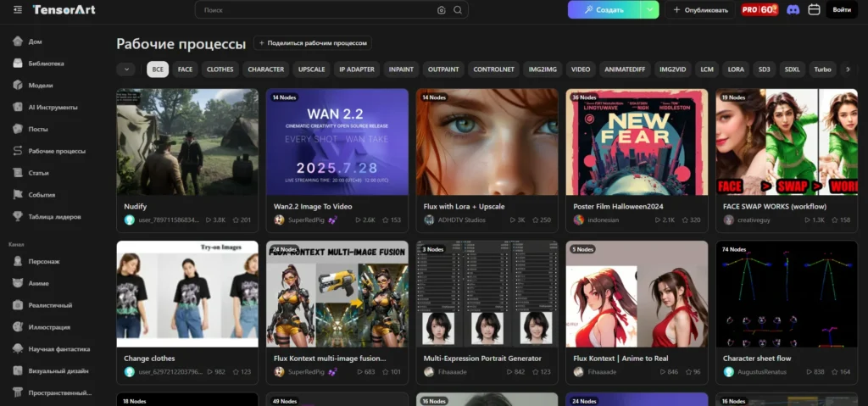Collapse the sidebar with the hamburger icon
Viewport: 868px width, 406px height.
(x=18, y=9)
